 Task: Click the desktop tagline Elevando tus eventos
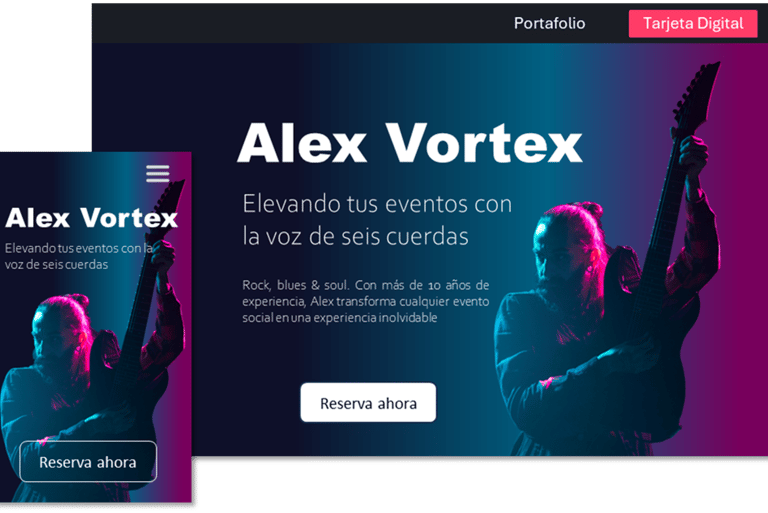click(x=377, y=220)
